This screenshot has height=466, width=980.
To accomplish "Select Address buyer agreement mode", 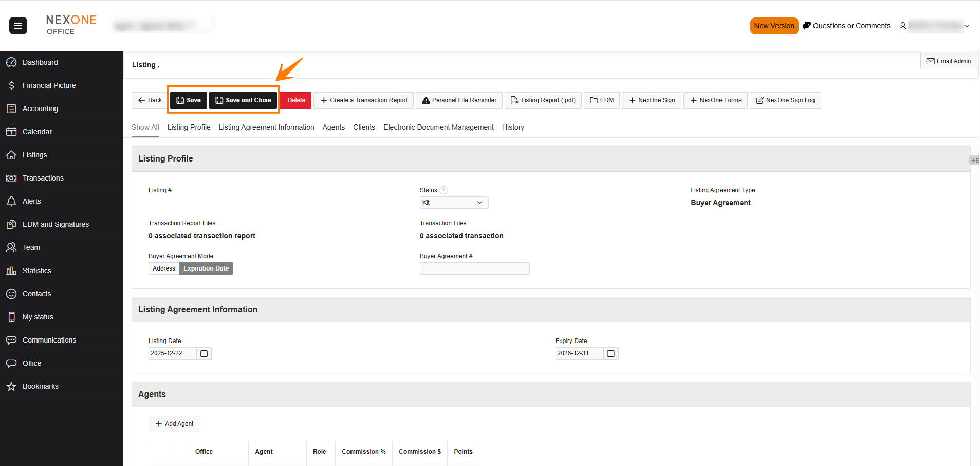I will [x=163, y=268].
